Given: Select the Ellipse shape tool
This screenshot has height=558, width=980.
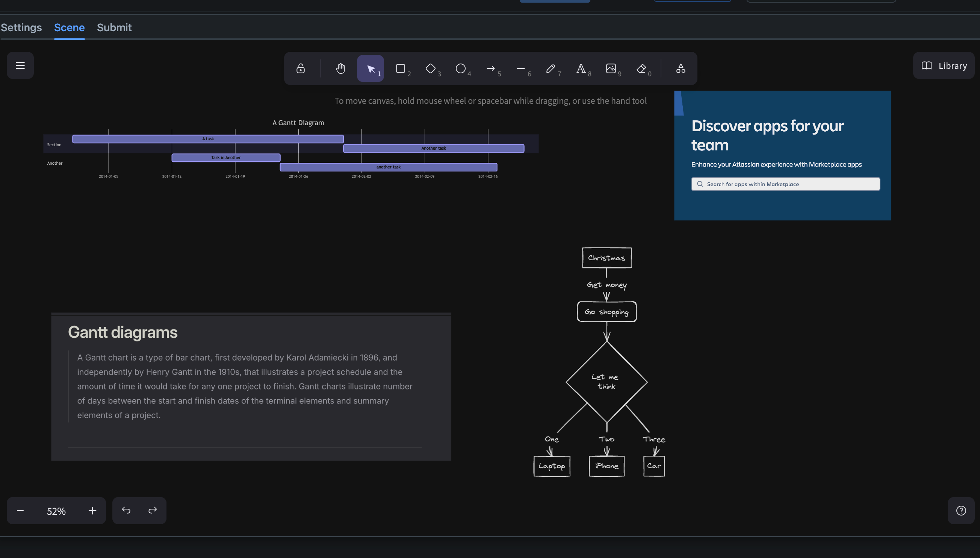Looking at the screenshot, I should point(461,68).
